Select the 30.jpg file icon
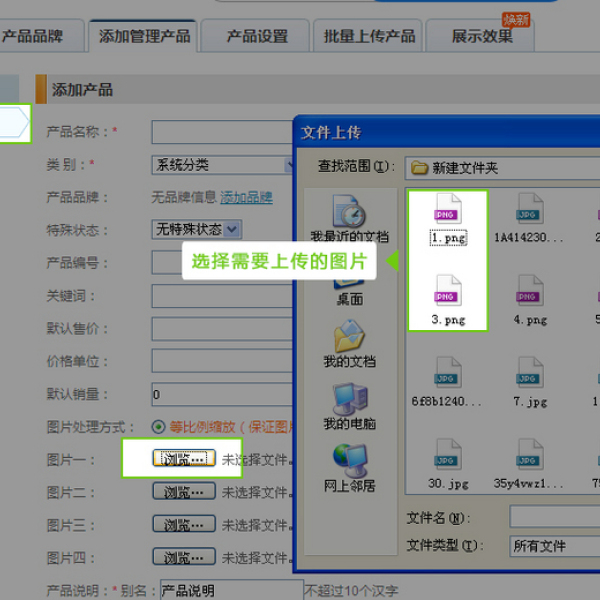 coord(448,455)
